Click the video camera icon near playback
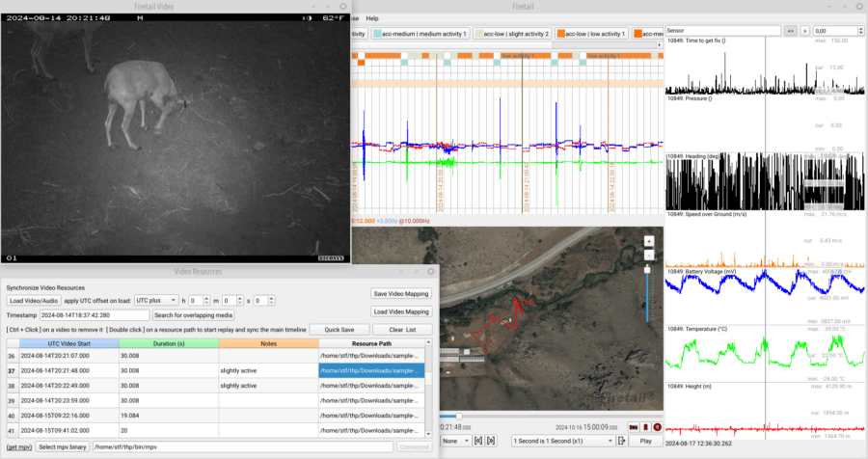The width and height of the screenshot is (868, 459). point(633,426)
